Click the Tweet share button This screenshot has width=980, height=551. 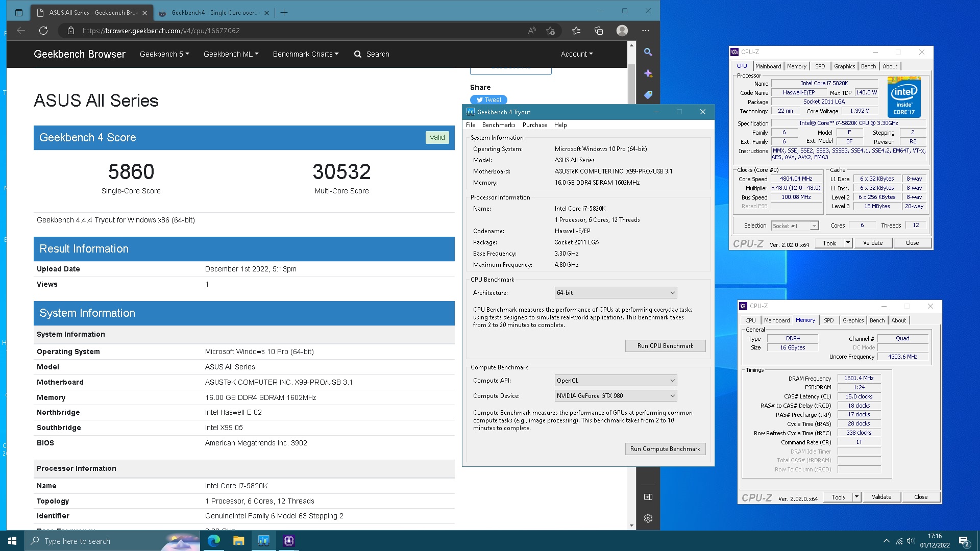click(x=488, y=100)
